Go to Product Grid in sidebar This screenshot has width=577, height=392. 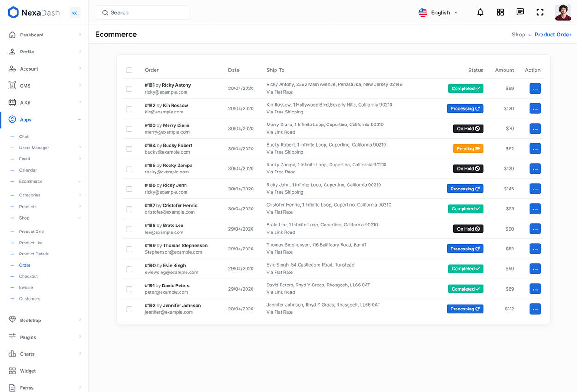[31, 232]
